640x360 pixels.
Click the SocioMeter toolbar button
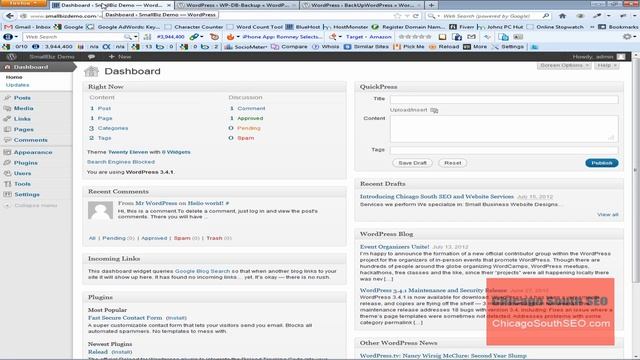(245, 47)
